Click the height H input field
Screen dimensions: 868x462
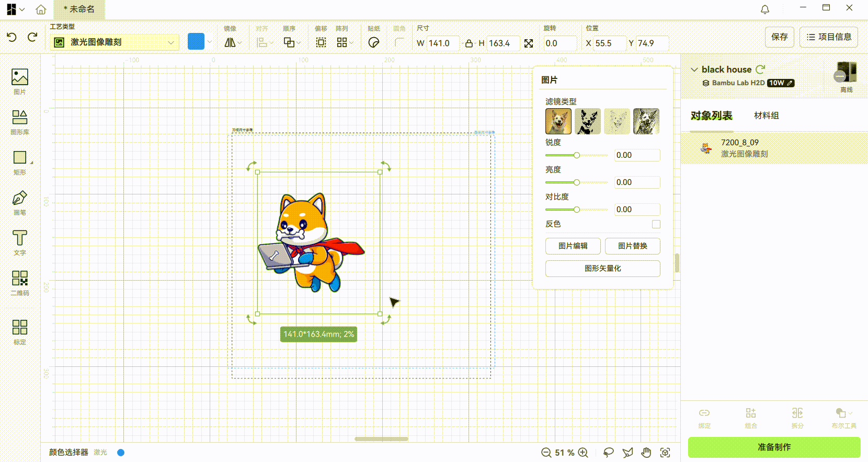tap(504, 43)
